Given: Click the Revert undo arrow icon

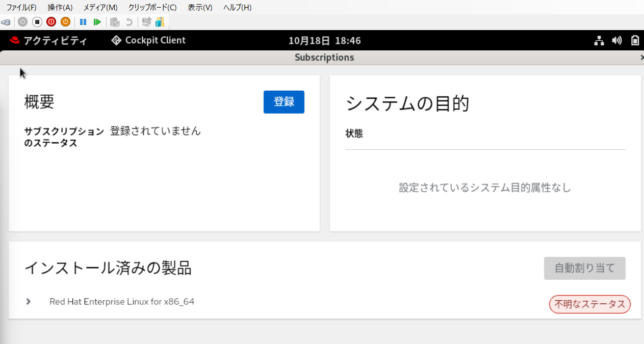Looking at the screenshot, I should click(x=129, y=22).
